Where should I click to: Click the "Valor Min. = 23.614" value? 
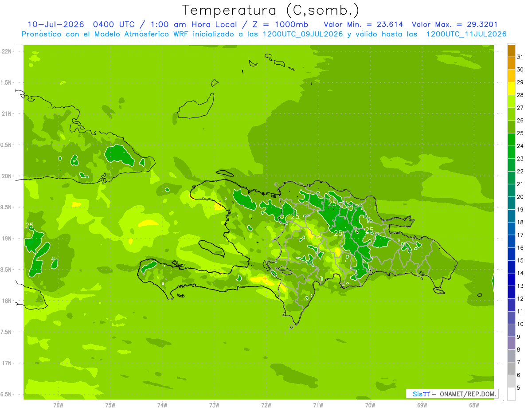tap(364, 24)
